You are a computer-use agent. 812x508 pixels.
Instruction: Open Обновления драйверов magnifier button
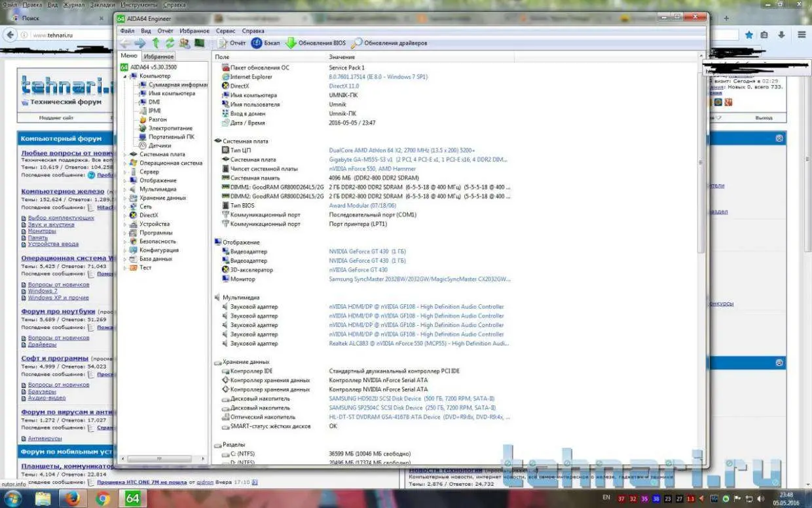(357, 43)
